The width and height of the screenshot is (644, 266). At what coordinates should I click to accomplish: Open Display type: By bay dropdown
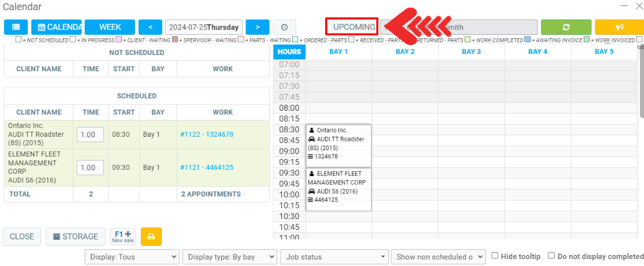[x=230, y=257]
